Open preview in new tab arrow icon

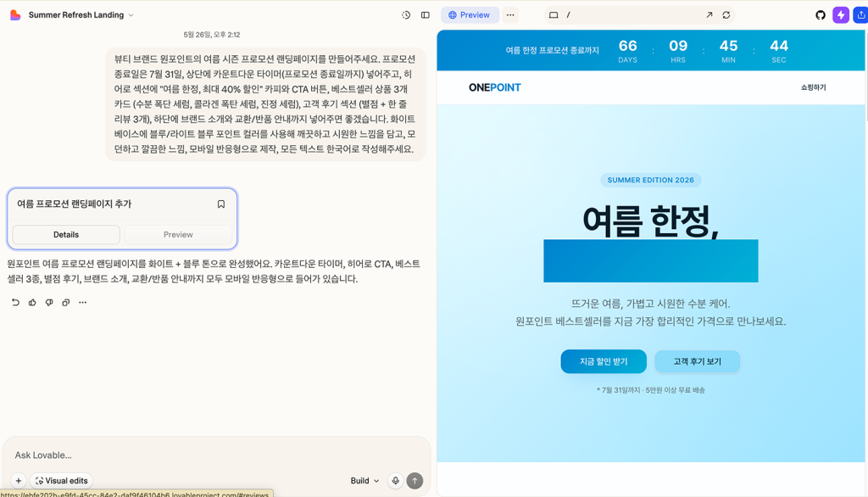709,15
